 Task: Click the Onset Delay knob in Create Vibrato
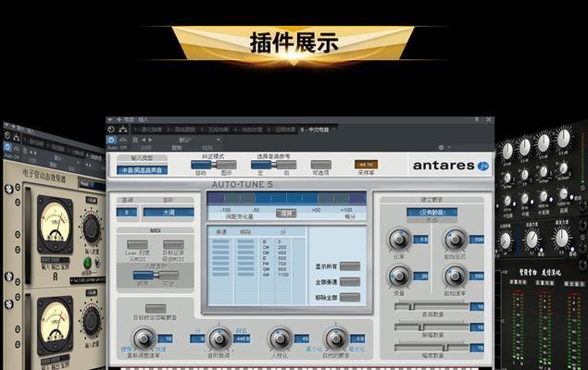tap(456, 240)
